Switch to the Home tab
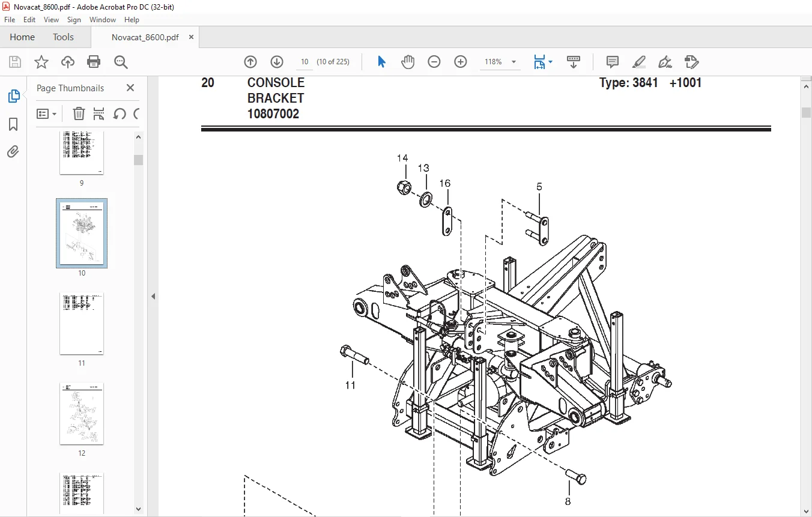812x517 pixels. pos(22,37)
